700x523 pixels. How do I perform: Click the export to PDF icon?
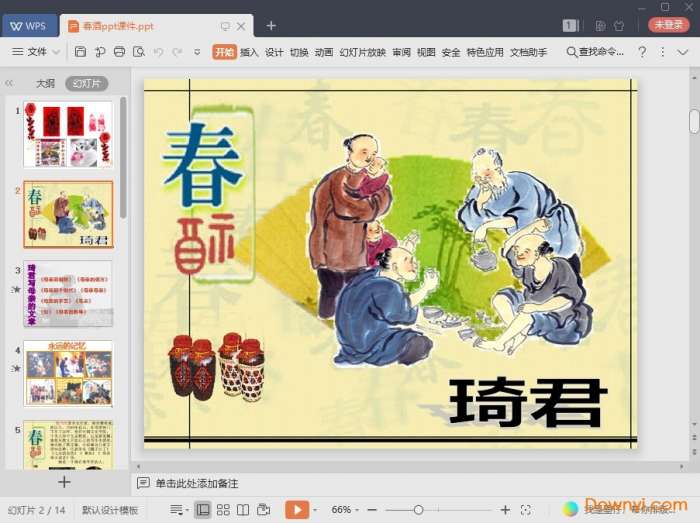coord(100,52)
